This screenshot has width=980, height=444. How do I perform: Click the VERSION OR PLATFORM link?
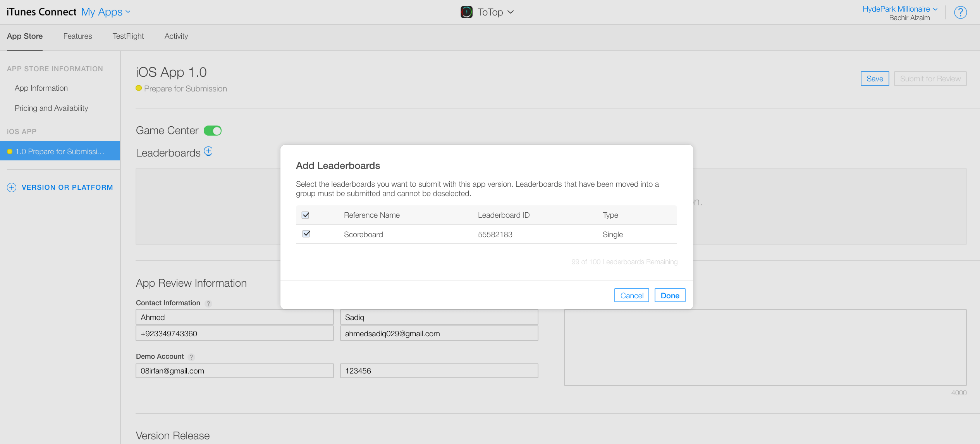(67, 188)
